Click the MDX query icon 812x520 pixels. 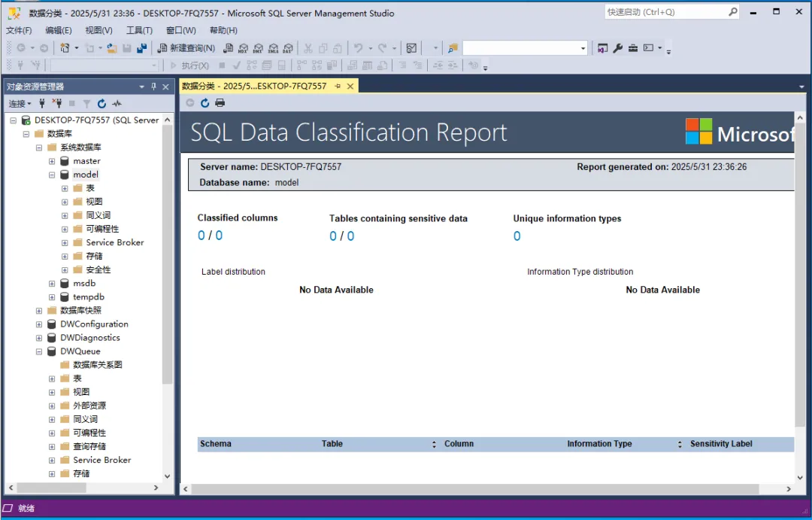pyautogui.click(x=243, y=48)
